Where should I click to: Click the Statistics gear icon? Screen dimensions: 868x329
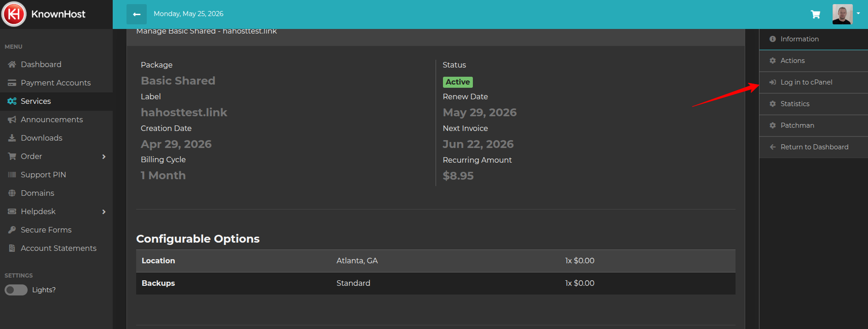[773, 104]
